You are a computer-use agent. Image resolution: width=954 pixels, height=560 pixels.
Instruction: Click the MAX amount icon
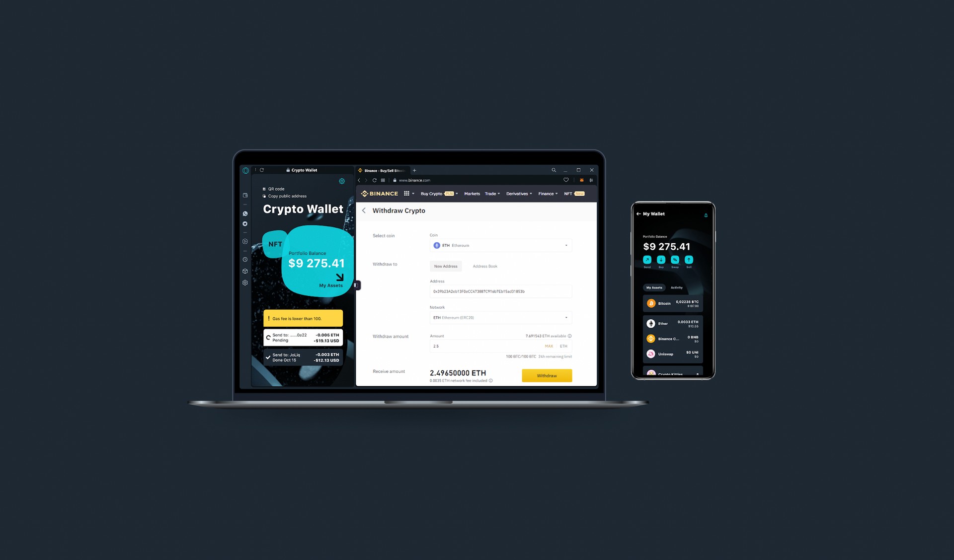point(549,346)
